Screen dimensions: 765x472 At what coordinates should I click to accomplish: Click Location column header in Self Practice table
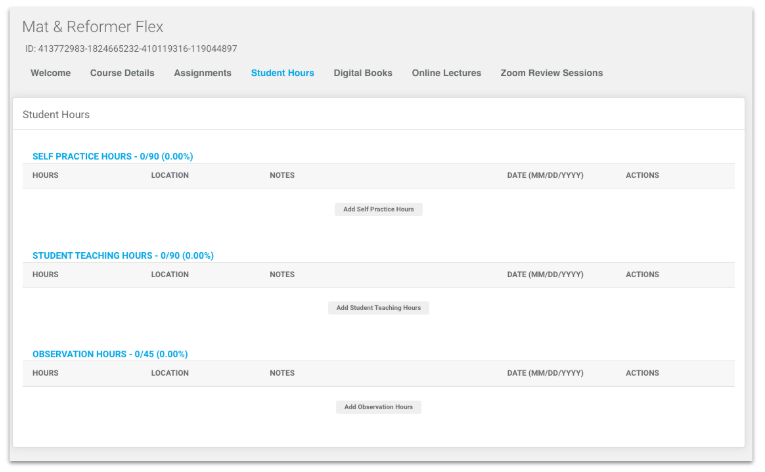pyautogui.click(x=170, y=175)
